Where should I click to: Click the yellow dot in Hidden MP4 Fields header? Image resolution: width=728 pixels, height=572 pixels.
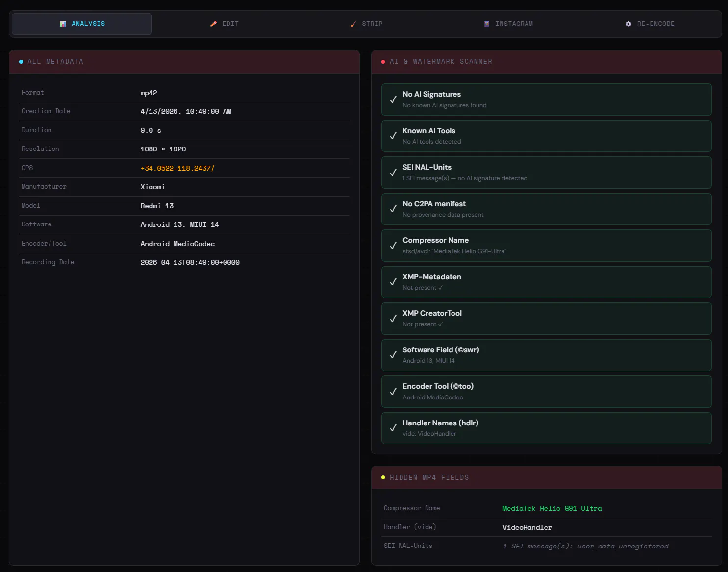[383, 477]
